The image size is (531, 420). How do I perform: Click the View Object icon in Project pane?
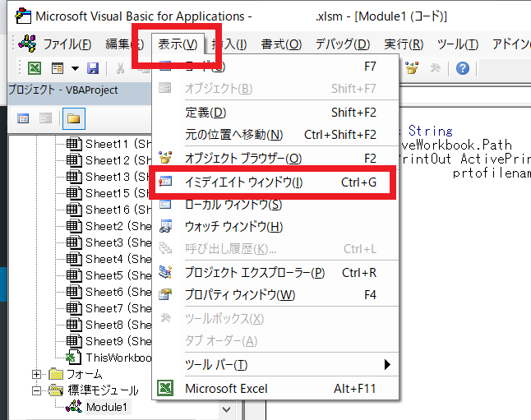point(45,118)
